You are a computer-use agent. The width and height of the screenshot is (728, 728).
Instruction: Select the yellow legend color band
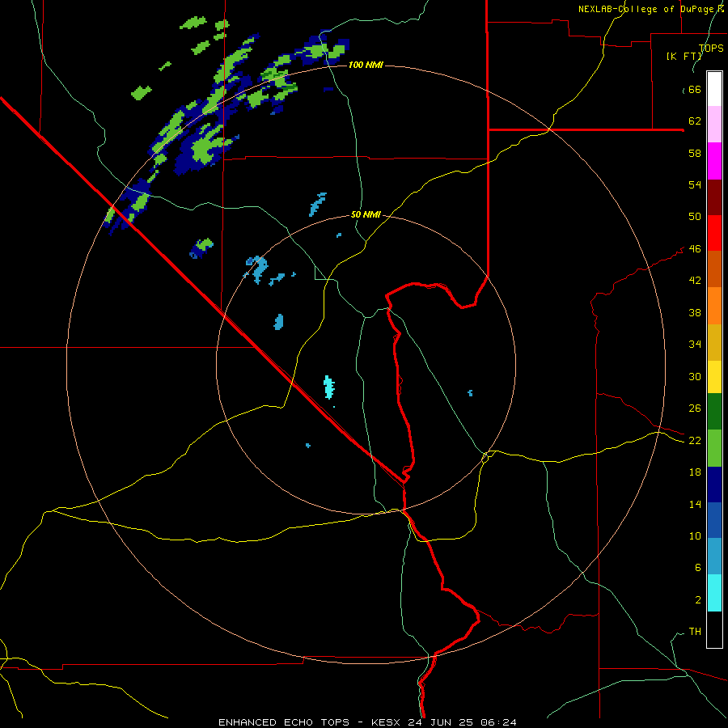coord(714,377)
